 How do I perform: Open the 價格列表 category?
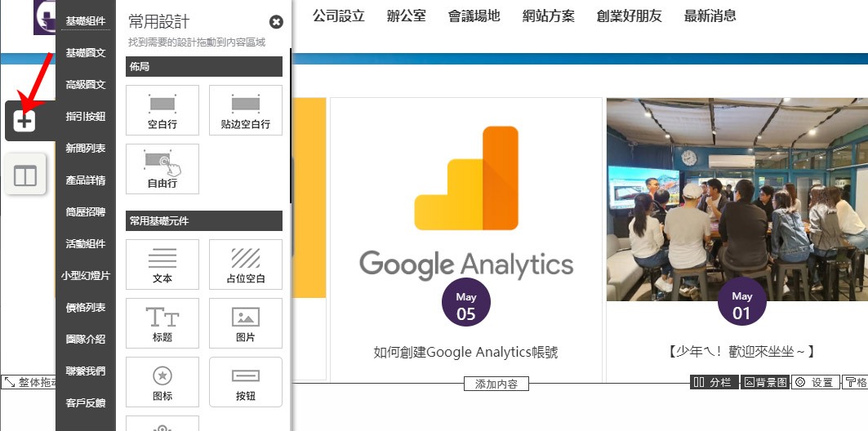pyautogui.click(x=85, y=308)
